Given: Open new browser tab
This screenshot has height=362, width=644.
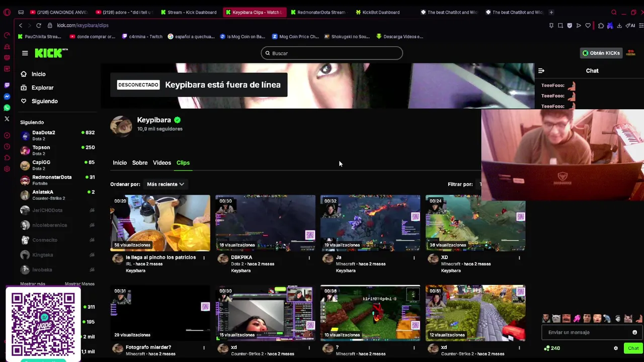Looking at the screenshot, I should pos(551,12).
